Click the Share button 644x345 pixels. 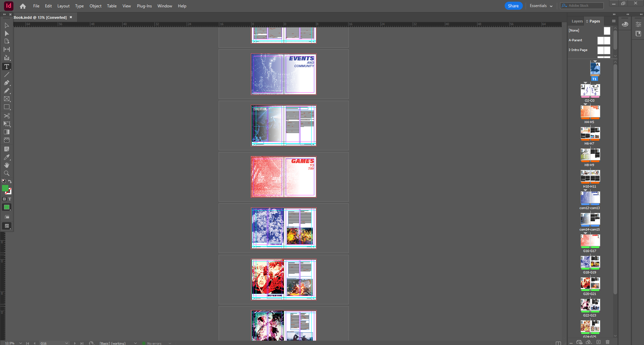[513, 6]
